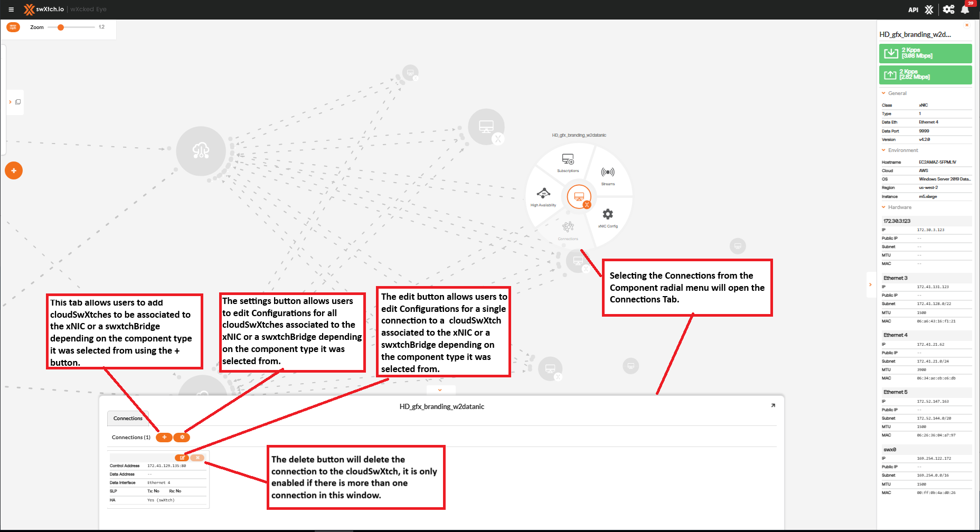Add a new connection with the plus button
The width and height of the screenshot is (980, 532).
(x=164, y=437)
